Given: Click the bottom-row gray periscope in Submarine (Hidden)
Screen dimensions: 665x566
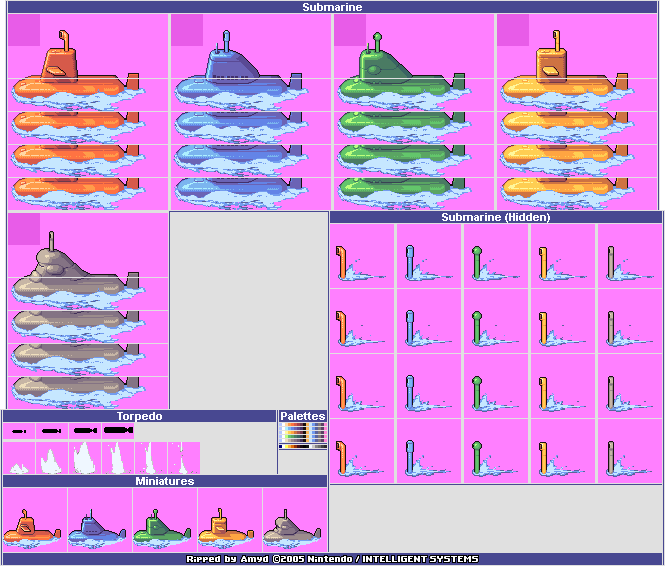Looking at the screenshot, I should tap(629, 458).
